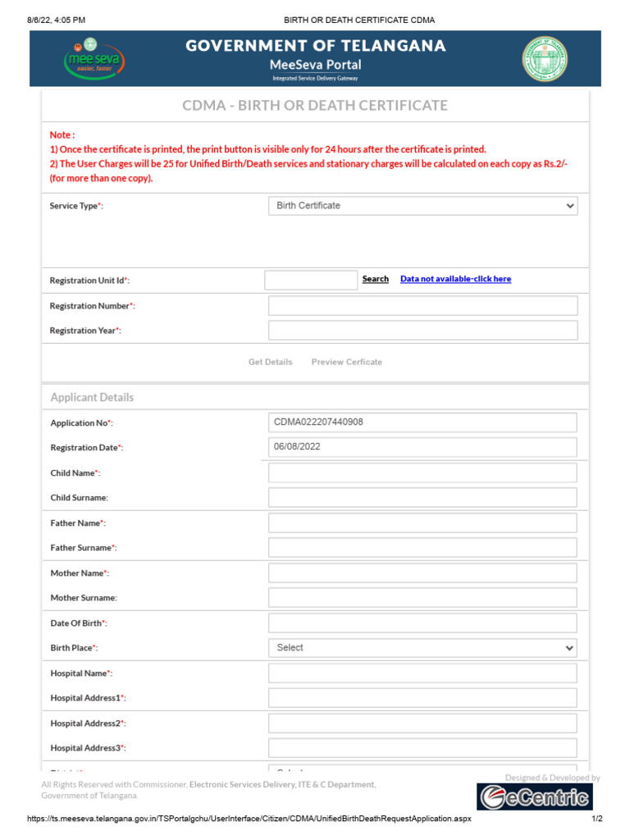
Task: Click into the Registration Number field
Action: click(422, 306)
